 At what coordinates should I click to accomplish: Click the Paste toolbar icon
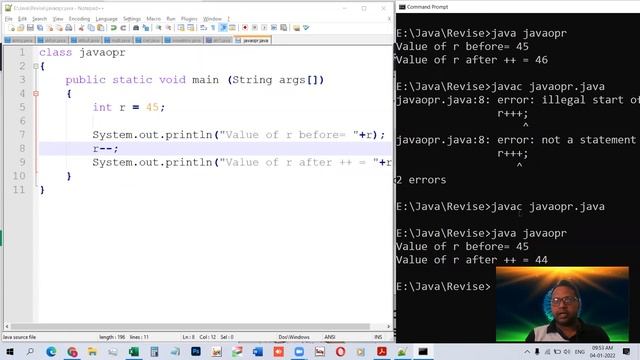[100, 28]
